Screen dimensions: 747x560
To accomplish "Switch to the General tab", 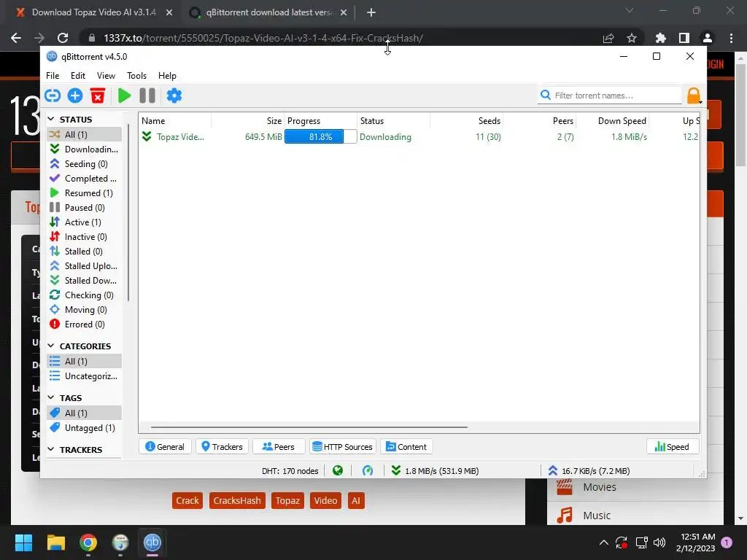I will point(165,447).
